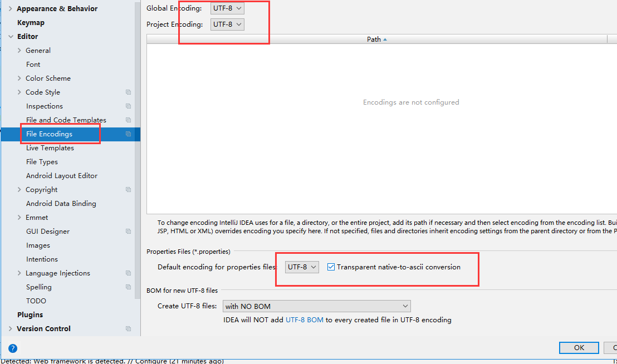
Task: Expand the Color Scheme node
Action: [x=19, y=78]
